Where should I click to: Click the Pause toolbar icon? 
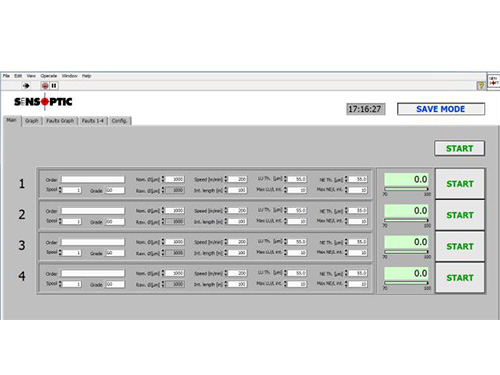point(54,86)
